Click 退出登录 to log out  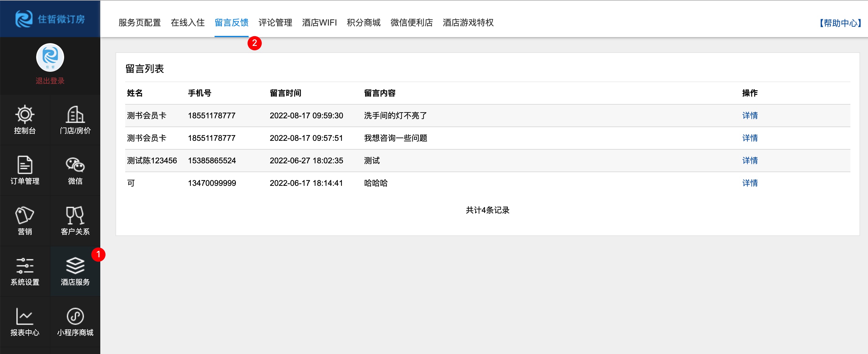click(x=50, y=81)
